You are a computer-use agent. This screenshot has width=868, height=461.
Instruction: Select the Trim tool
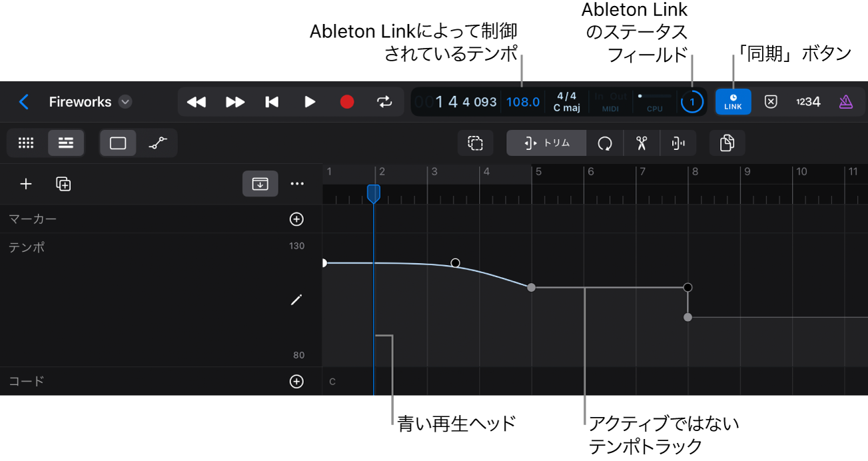(x=546, y=143)
